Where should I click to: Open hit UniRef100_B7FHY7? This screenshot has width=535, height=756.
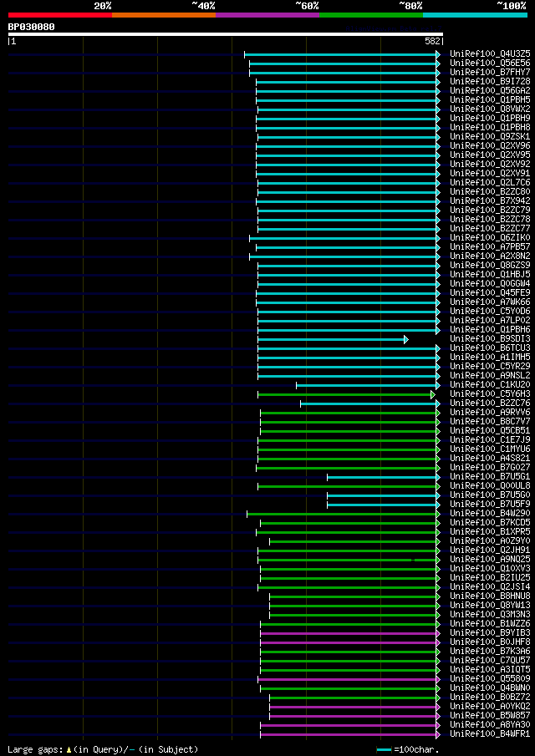pos(490,73)
